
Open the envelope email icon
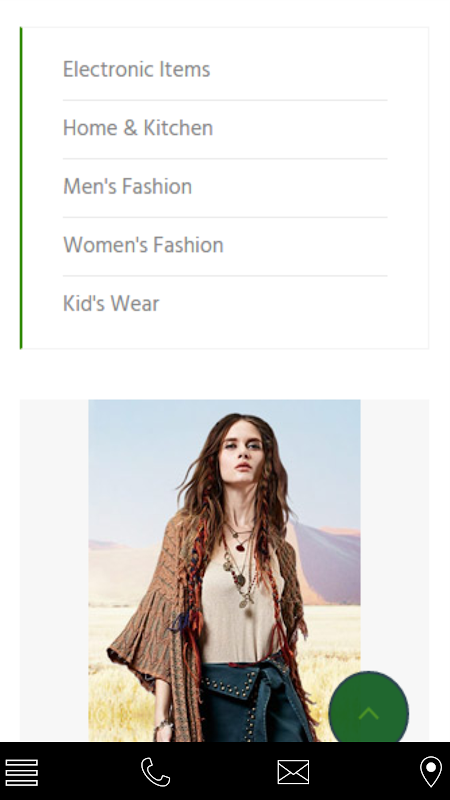click(293, 772)
